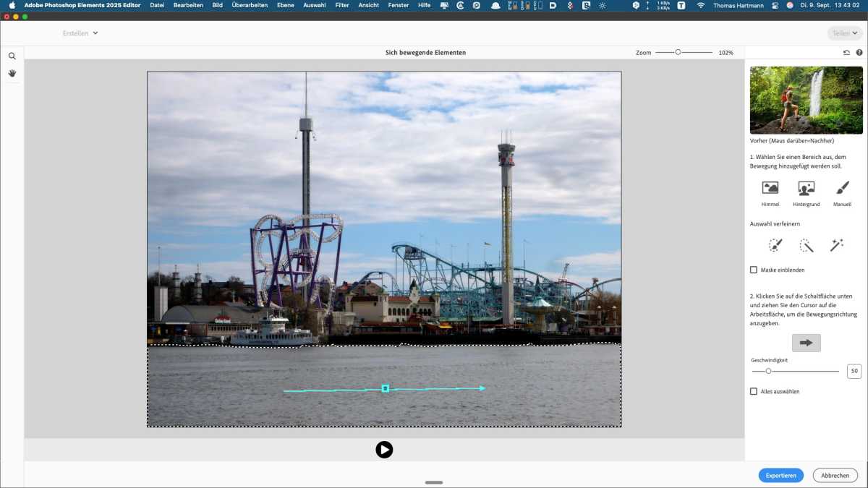Open the Ebene menu
The image size is (868, 488).
(285, 5)
